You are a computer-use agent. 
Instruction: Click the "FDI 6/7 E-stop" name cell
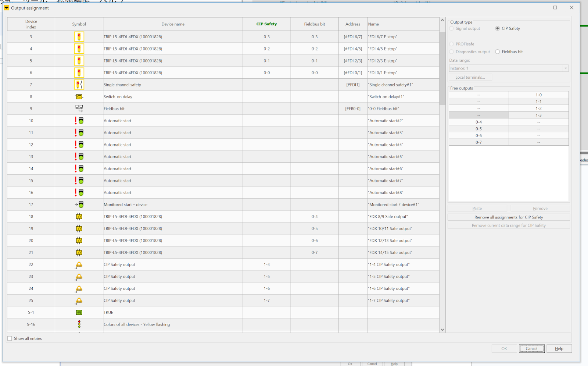point(403,37)
